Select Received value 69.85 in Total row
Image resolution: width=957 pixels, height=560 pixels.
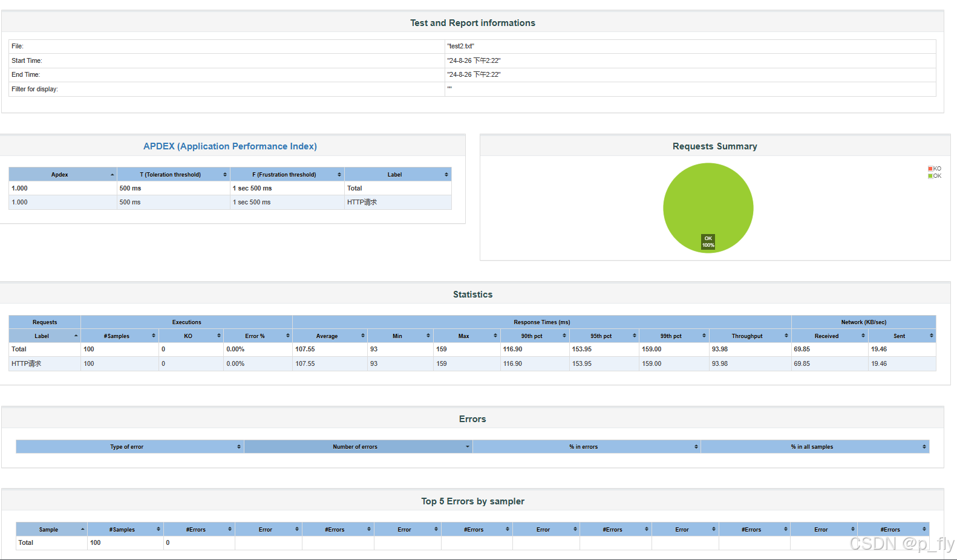point(802,349)
